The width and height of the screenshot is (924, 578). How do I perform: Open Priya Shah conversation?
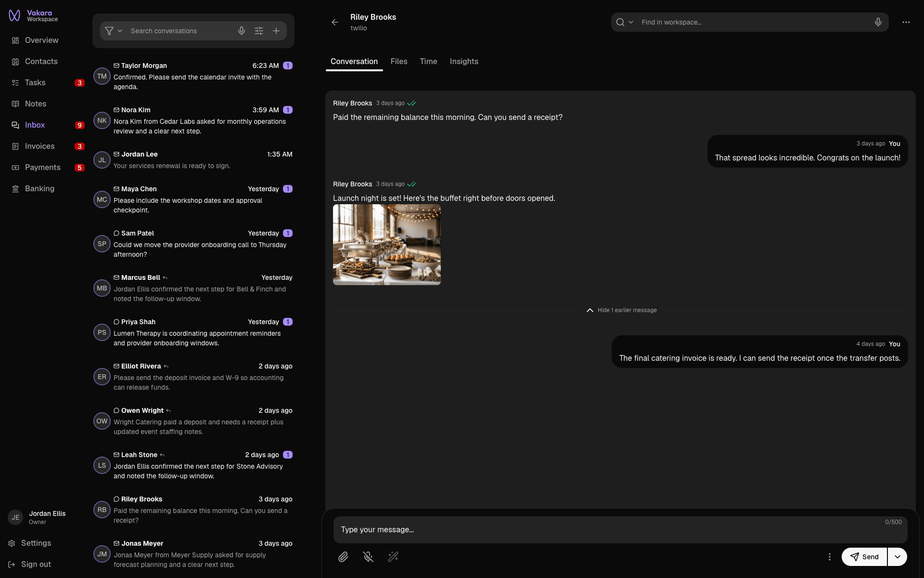pyautogui.click(x=193, y=332)
